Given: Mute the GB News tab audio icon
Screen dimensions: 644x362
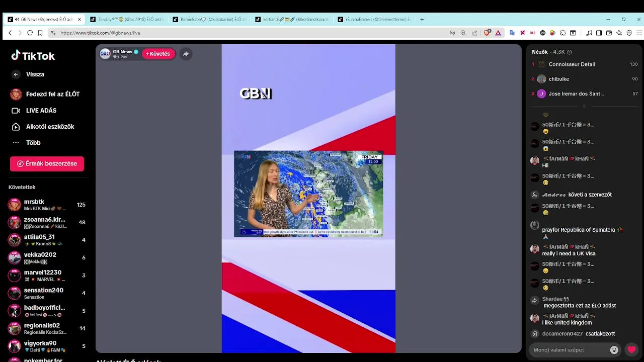Looking at the screenshot, I should (17, 20).
